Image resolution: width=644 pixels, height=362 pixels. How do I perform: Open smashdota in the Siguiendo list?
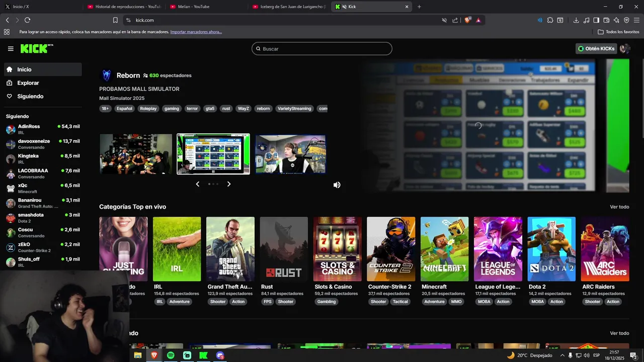point(43,218)
